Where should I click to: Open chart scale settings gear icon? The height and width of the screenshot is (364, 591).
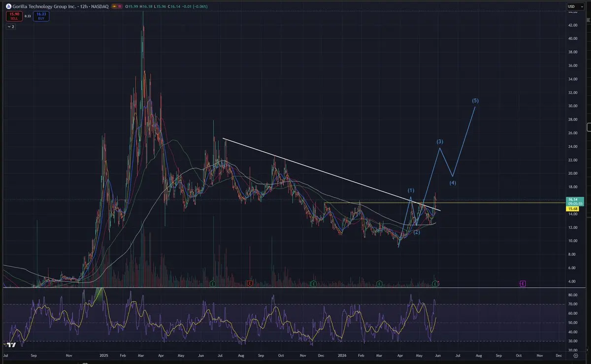coord(575,355)
